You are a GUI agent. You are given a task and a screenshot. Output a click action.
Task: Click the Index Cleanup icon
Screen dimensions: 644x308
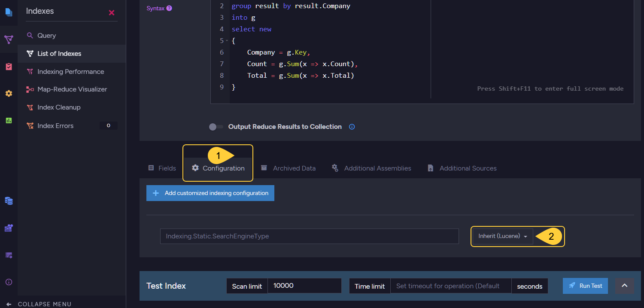point(30,107)
